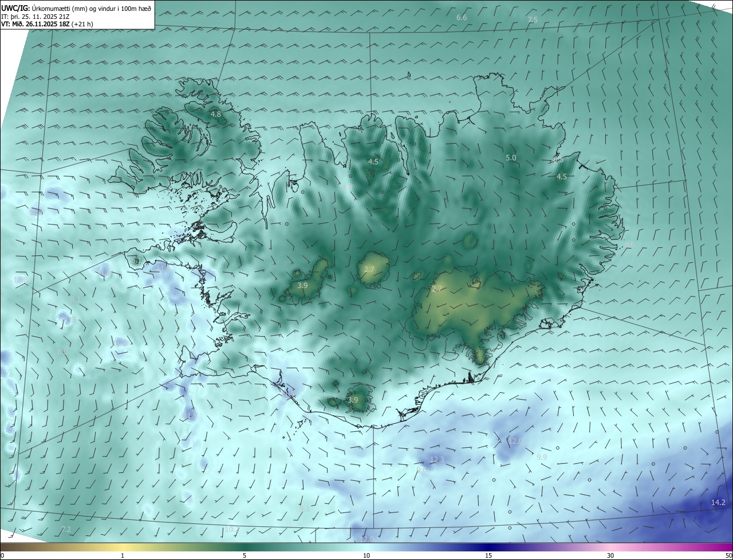Image resolution: width=733 pixels, height=560 pixels.
Task: Select the 8.1 value off the west coast
Action: click(x=75, y=299)
